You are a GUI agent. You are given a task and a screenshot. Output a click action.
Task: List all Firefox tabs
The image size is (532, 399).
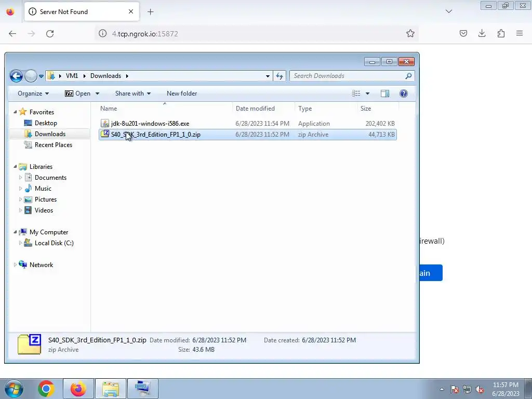pos(448,11)
